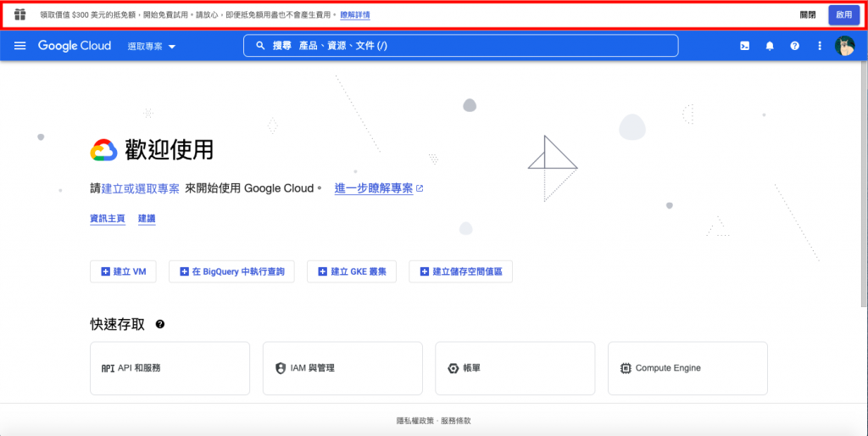
Task: Open the help question mark icon
Action: [x=794, y=46]
